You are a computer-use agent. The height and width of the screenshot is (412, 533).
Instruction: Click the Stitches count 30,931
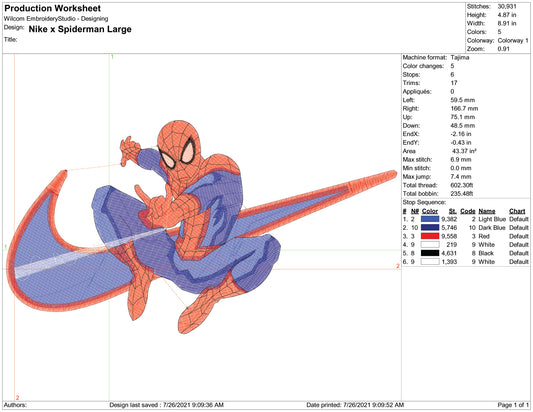507,6
